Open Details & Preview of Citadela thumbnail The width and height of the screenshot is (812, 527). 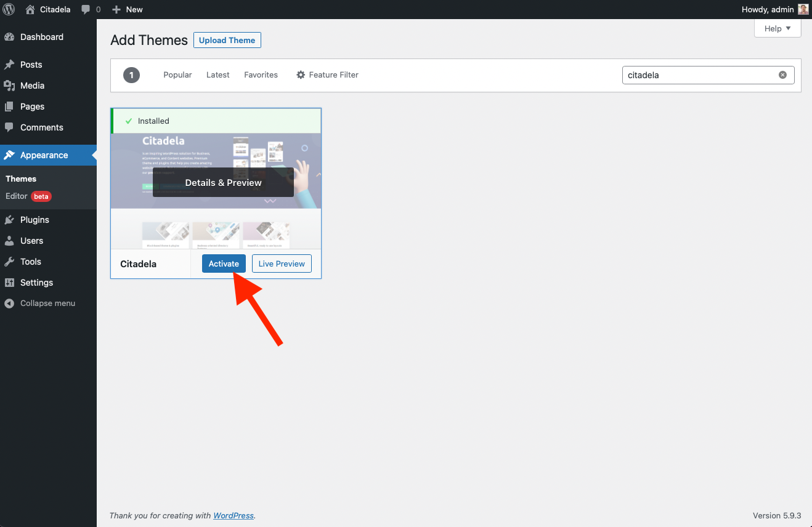click(223, 183)
